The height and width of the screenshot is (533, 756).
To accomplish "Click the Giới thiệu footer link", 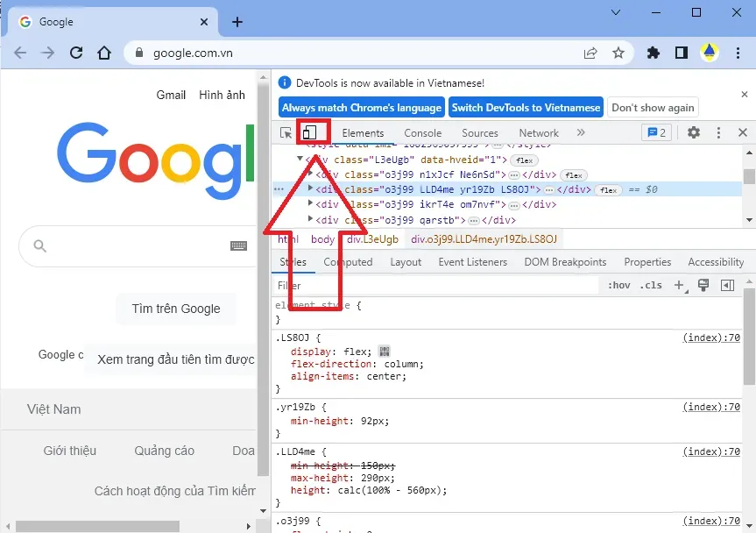I will coord(70,451).
